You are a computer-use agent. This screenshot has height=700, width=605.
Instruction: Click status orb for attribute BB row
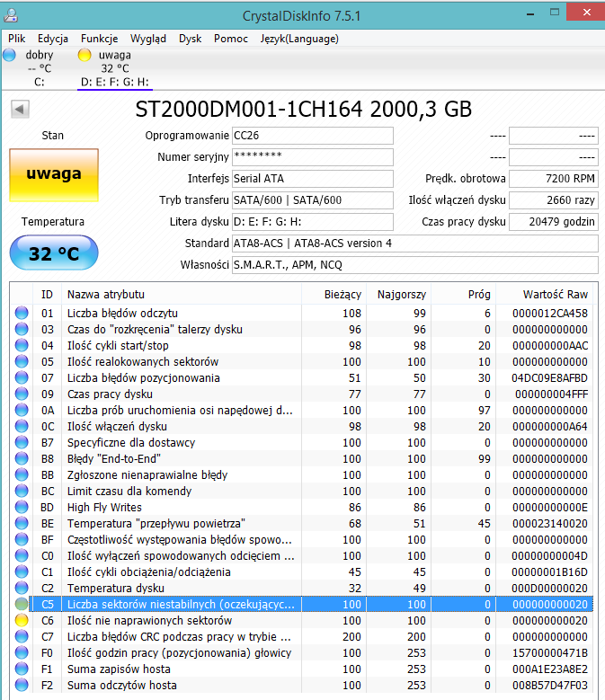(x=22, y=474)
